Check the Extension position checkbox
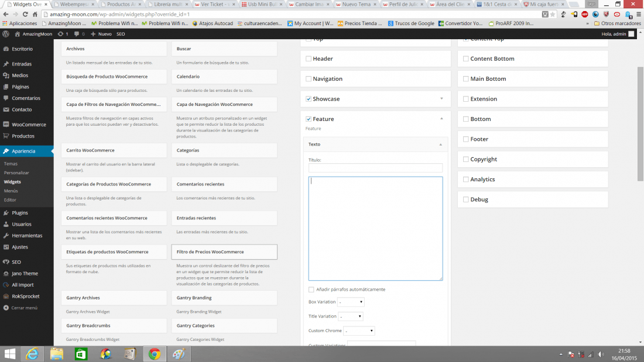Viewport: 644px width, 362px height. tap(466, 99)
